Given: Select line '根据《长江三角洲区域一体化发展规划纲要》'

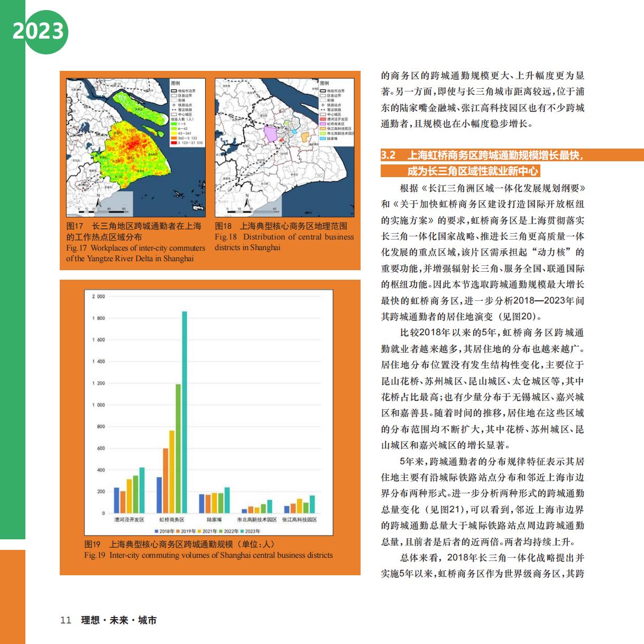Looking at the screenshot, I should click(x=493, y=188).
